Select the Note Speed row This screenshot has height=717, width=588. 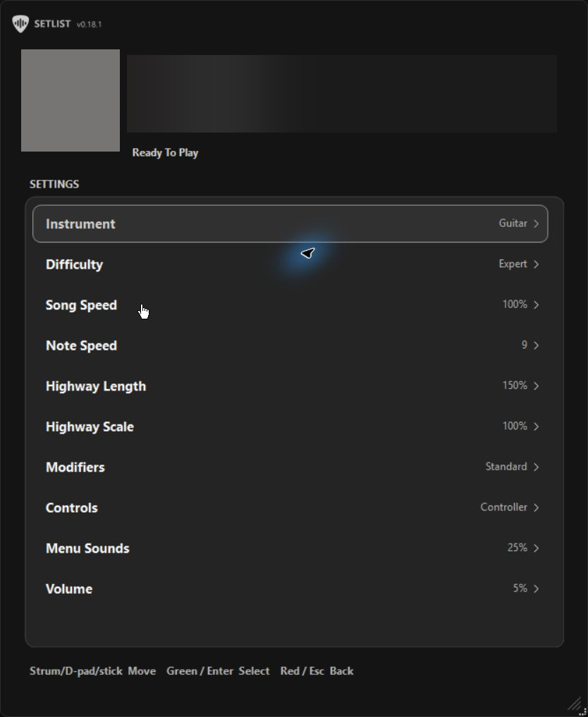290,345
